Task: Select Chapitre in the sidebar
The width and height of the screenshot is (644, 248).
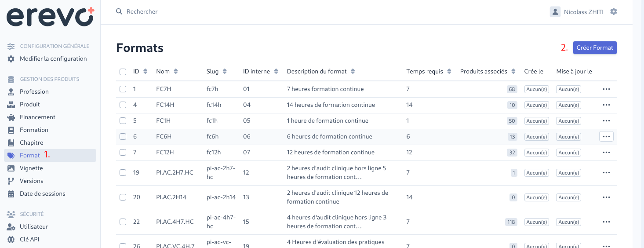Action: coord(31,142)
